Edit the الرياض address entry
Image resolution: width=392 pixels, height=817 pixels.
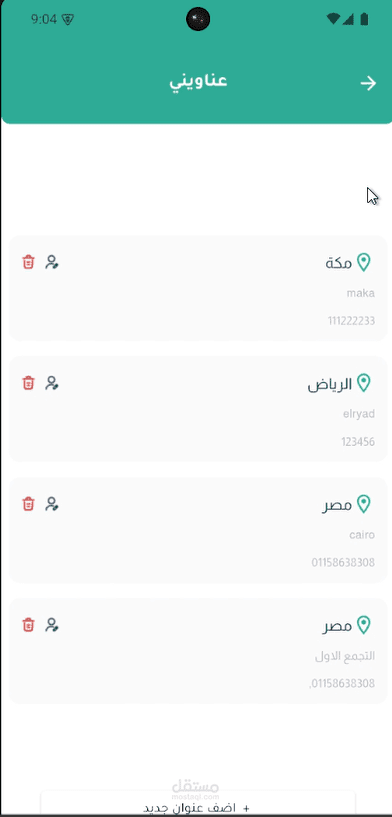point(52,383)
